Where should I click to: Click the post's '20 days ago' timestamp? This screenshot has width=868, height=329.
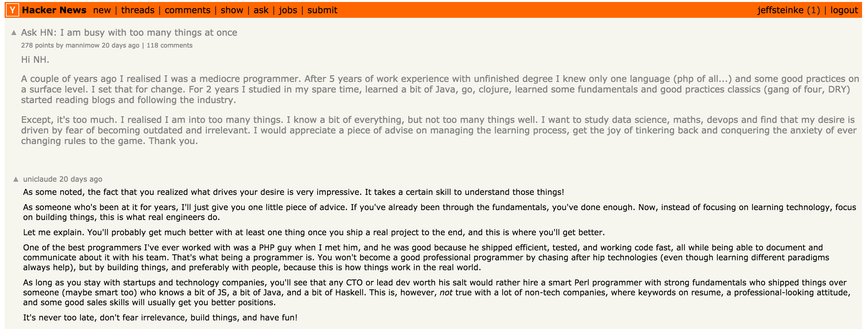(x=121, y=45)
